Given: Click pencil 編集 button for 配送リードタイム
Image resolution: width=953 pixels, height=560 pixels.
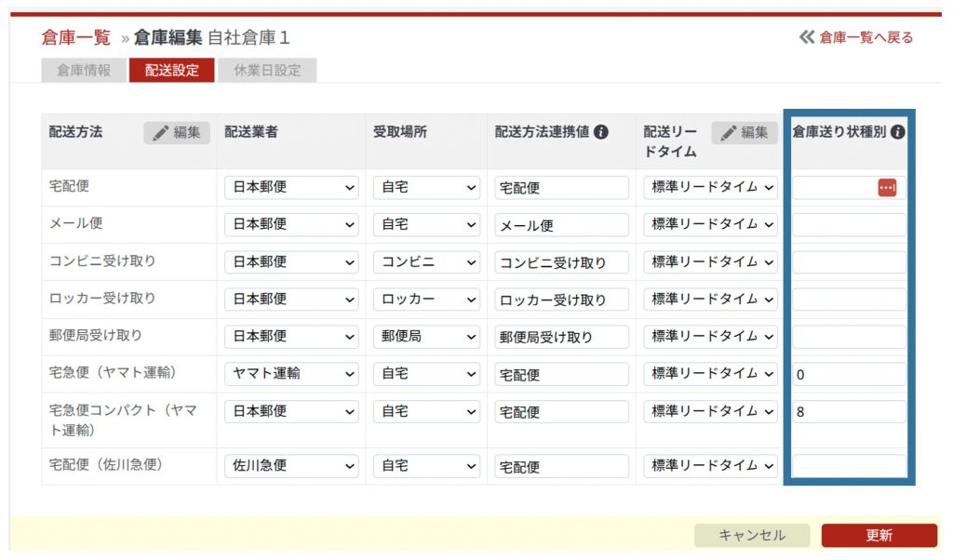Looking at the screenshot, I should [x=745, y=132].
